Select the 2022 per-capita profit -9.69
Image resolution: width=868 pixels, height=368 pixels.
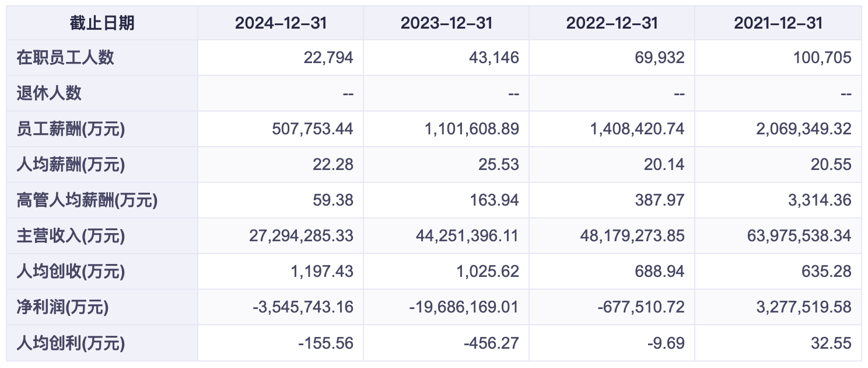(665, 343)
